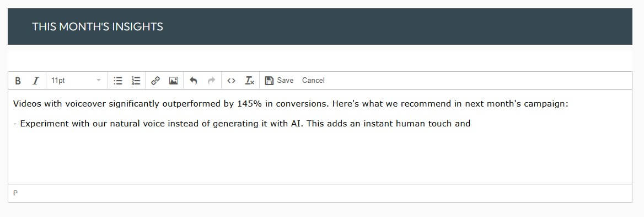Toggle bold formatting in the editor

18,81
